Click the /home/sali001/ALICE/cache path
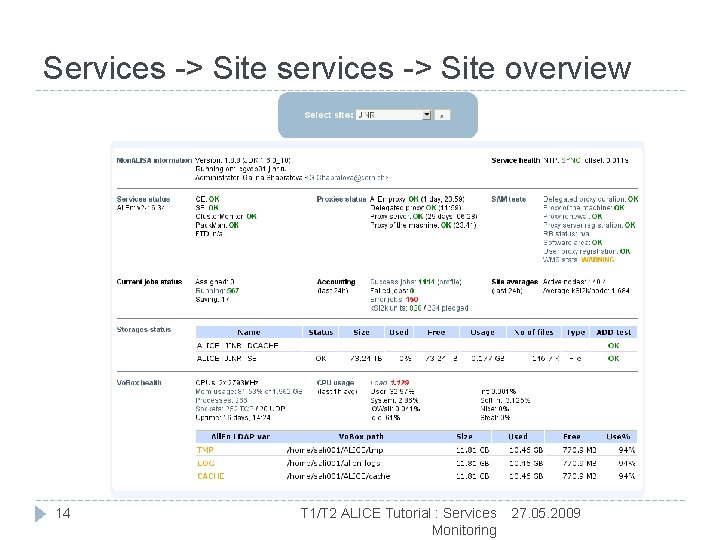This screenshot has width=720, height=540. pos(338,476)
